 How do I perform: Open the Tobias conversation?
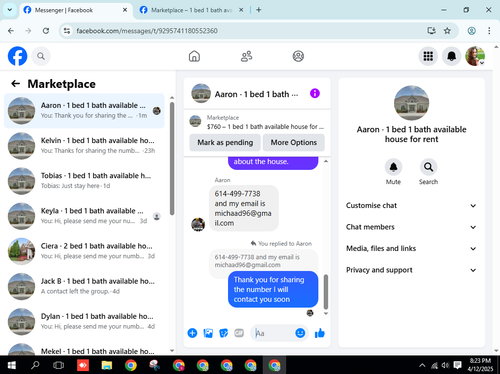click(84, 181)
